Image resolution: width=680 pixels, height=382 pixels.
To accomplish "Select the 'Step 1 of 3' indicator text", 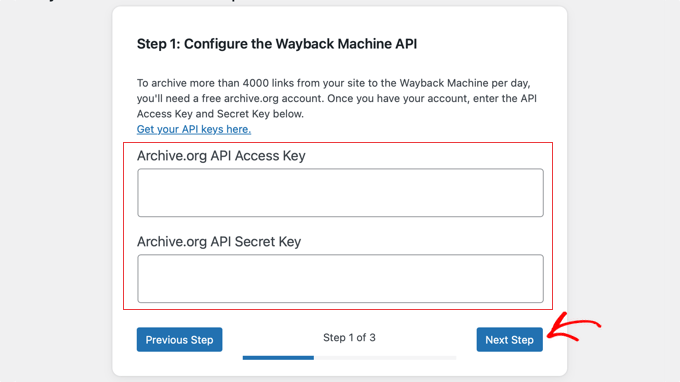I will click(x=349, y=337).
